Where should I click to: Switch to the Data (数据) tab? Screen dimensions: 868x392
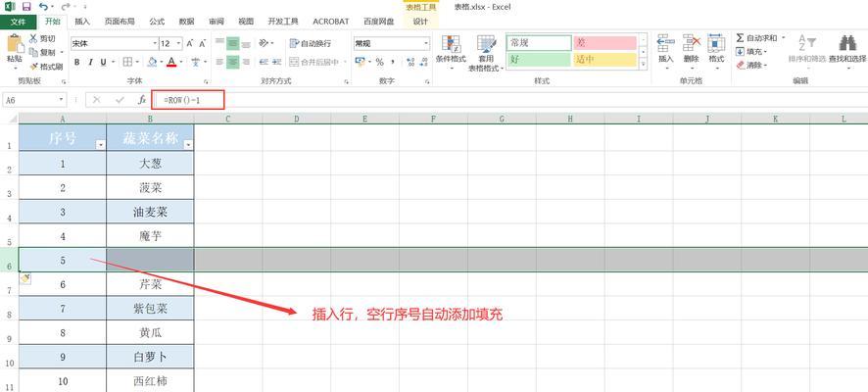[x=186, y=22]
